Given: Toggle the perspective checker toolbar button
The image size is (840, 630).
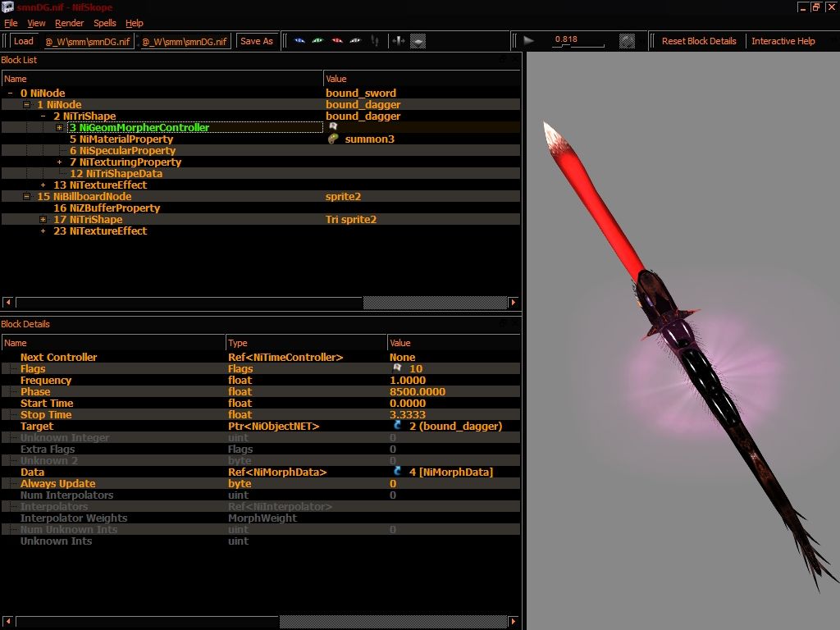Looking at the screenshot, I should (418, 41).
